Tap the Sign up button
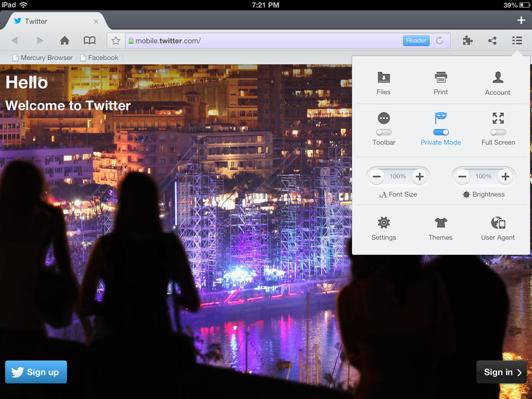532x399 pixels. (36, 372)
